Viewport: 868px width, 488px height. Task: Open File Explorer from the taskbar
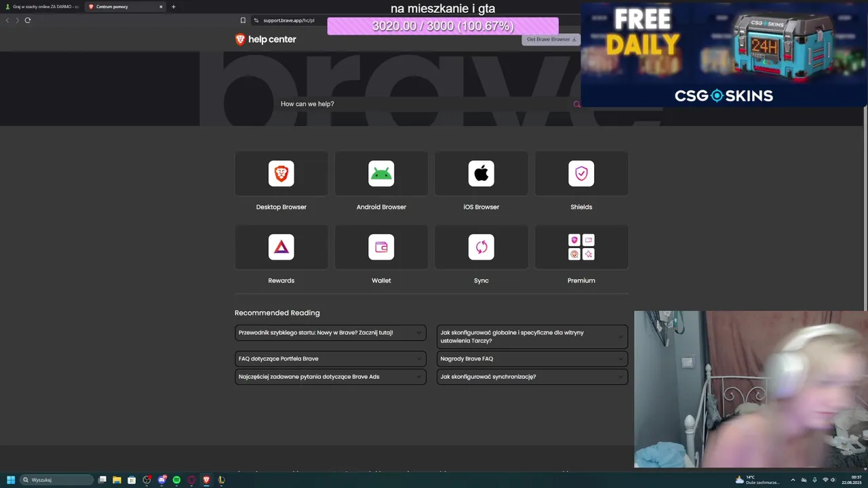coord(117,480)
